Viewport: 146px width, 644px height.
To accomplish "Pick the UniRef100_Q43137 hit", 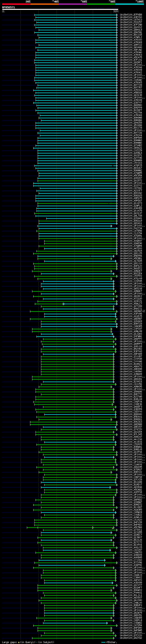I will (x=131, y=213).
